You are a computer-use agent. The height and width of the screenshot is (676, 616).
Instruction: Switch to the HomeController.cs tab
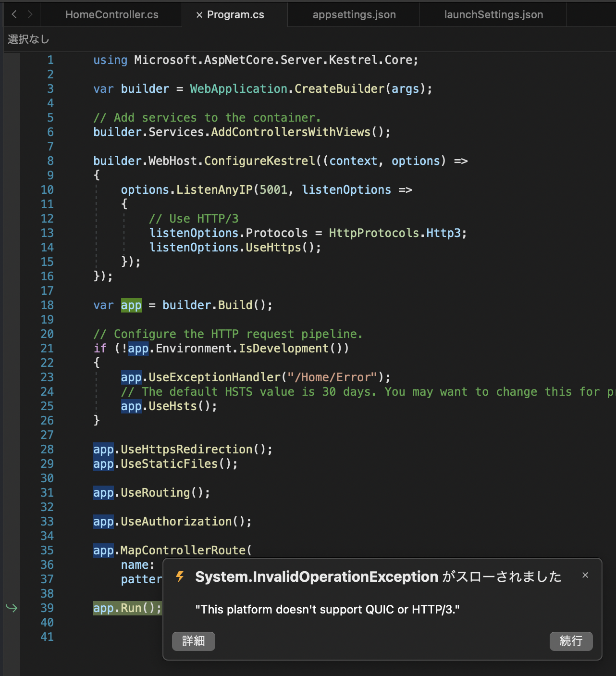111,14
